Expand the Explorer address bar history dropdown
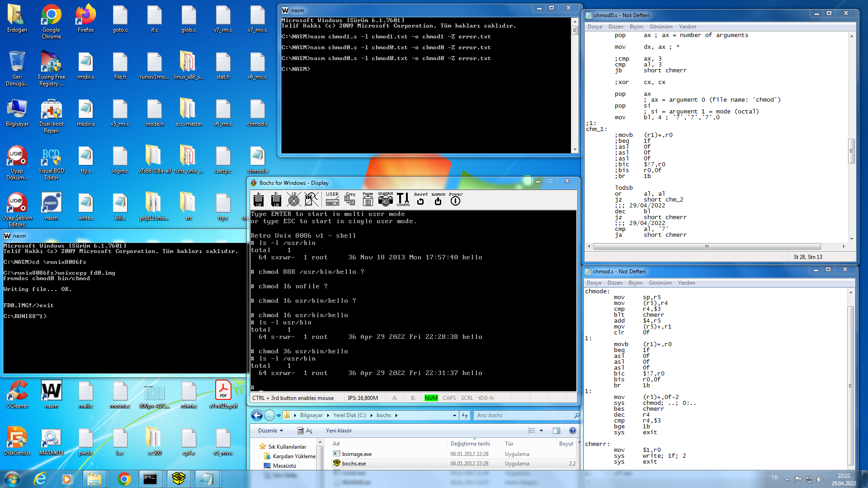868x488 pixels. 454,415
